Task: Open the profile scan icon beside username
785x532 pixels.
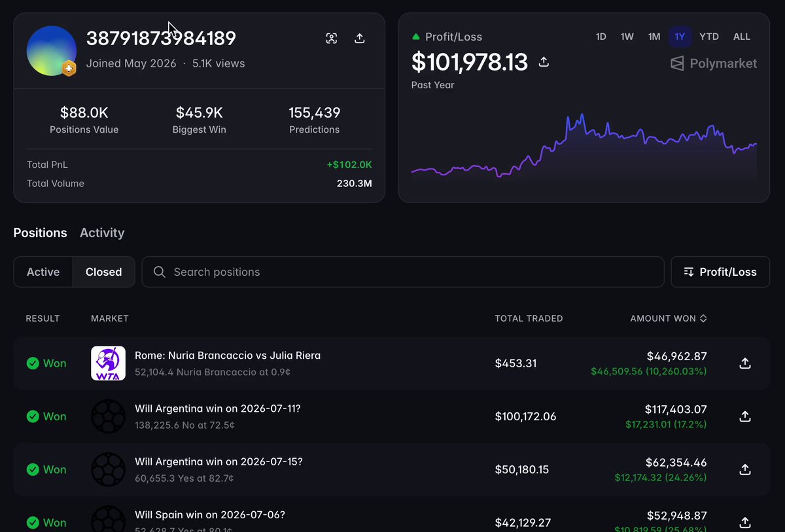Action: pyautogui.click(x=332, y=39)
